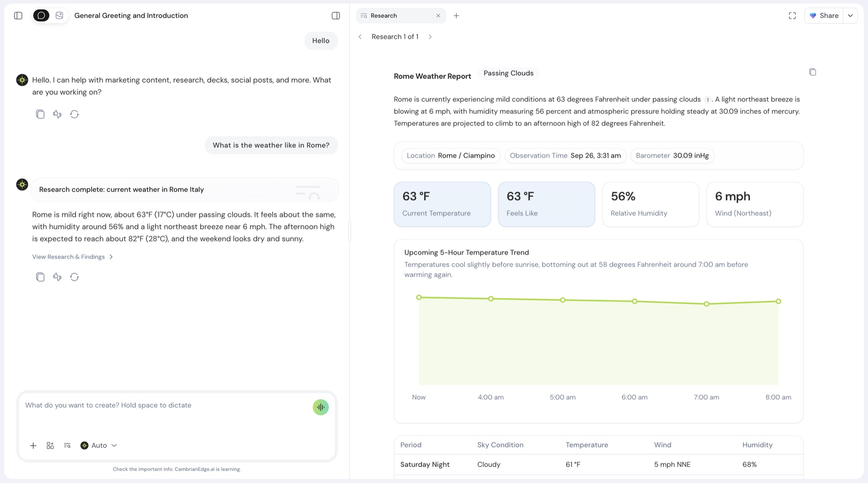Screen dimensions: 868x483
Task: Click the Location Rome / Ciampino chip
Action: click(450, 155)
